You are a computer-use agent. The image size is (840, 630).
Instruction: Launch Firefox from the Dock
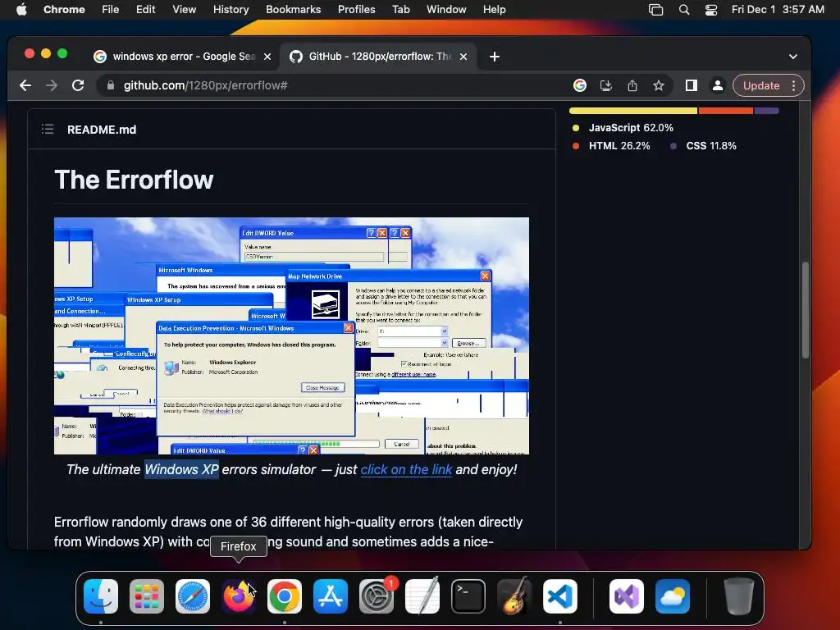point(239,596)
